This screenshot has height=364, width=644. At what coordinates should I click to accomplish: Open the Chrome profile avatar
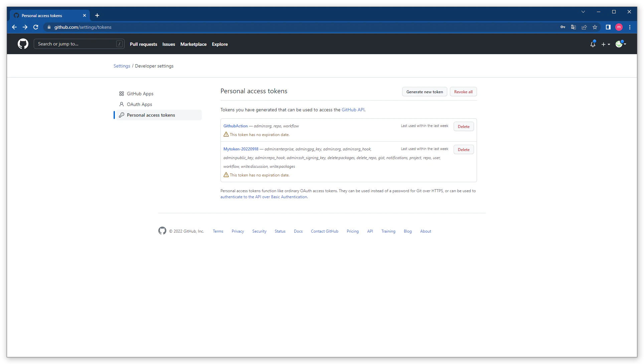coord(619,27)
